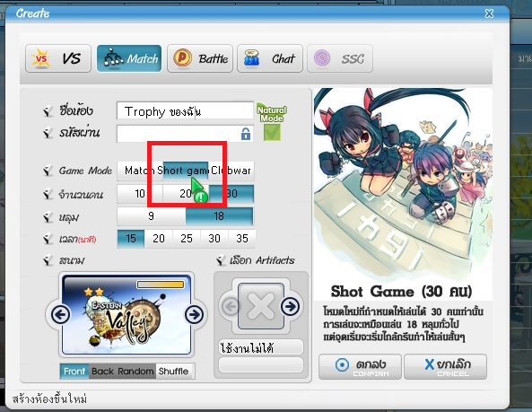Close the Create dialog with X
Viewport: 532px width, 412px height.
pos(489,13)
